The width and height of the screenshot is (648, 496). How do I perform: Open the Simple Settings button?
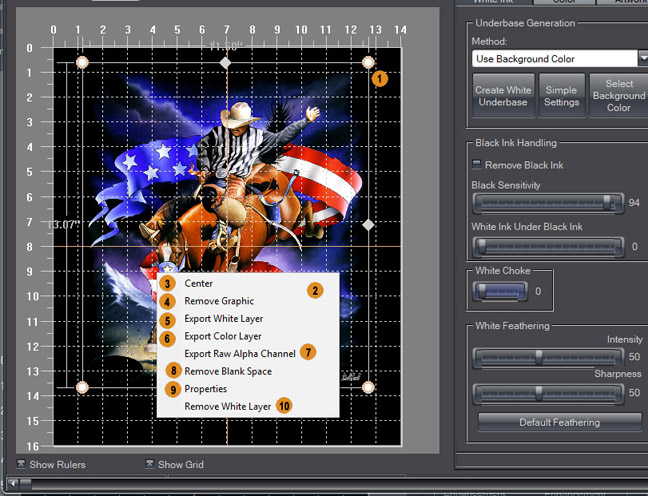tap(561, 96)
